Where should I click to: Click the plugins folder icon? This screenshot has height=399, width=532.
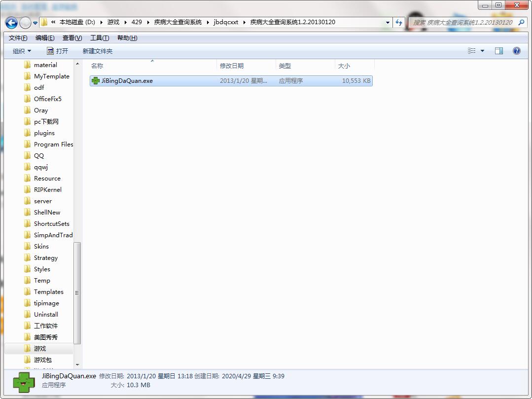coord(28,133)
